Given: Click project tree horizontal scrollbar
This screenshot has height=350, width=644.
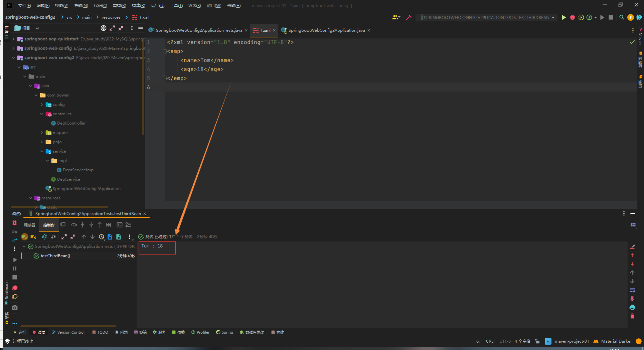Looking at the screenshot, I should click(59, 207).
